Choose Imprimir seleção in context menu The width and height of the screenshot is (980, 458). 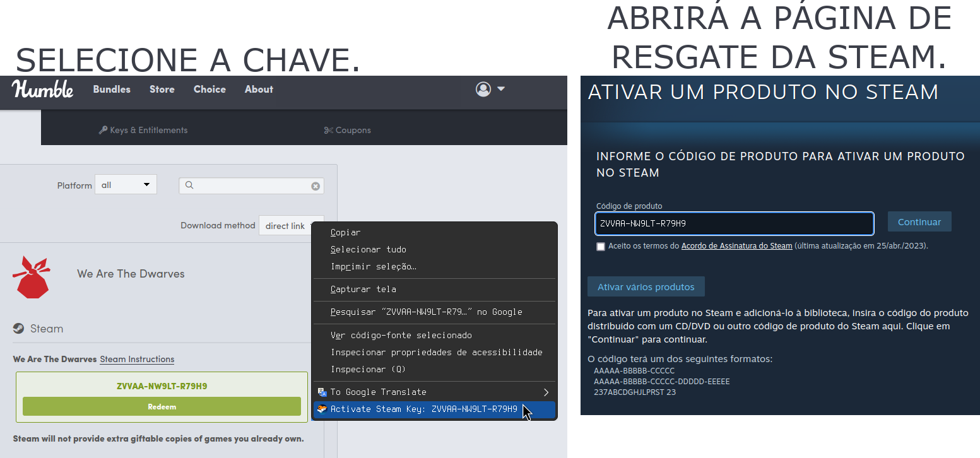pos(434,266)
